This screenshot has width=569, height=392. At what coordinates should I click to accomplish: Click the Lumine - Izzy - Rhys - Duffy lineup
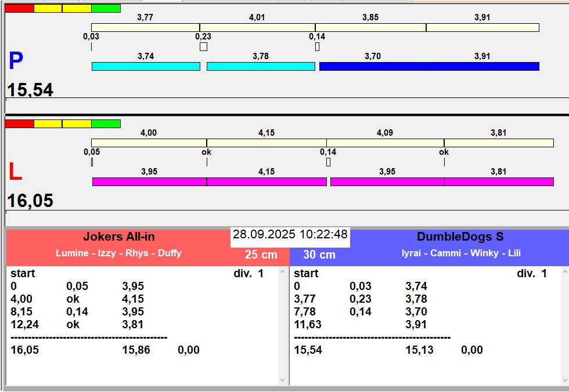pos(118,253)
